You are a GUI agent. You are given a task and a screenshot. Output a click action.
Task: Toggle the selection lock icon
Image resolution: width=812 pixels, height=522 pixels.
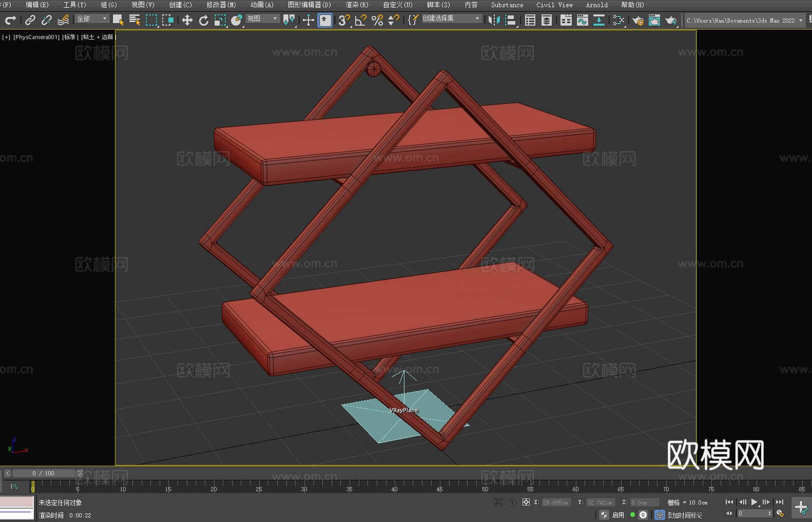pos(512,502)
